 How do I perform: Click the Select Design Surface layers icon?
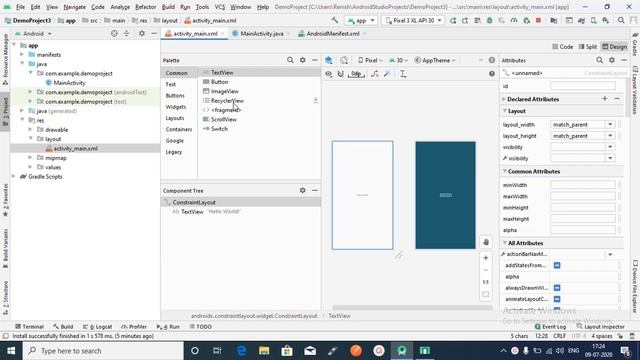tap(329, 60)
